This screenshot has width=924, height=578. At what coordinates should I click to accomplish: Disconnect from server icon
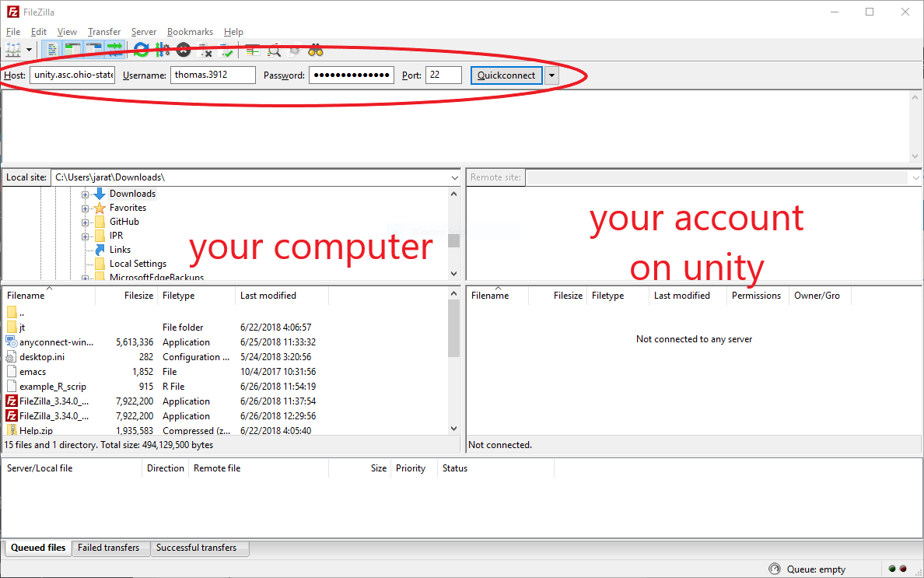coord(205,51)
